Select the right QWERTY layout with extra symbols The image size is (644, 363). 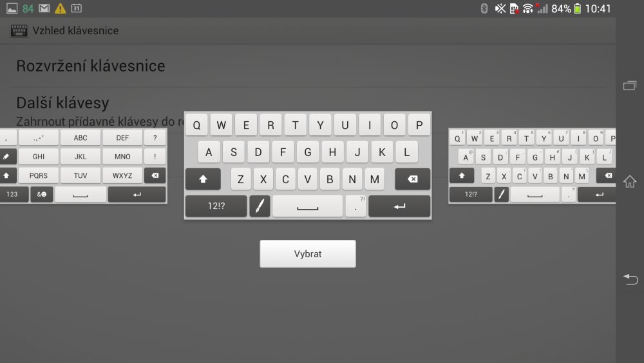pyautogui.click(x=532, y=166)
